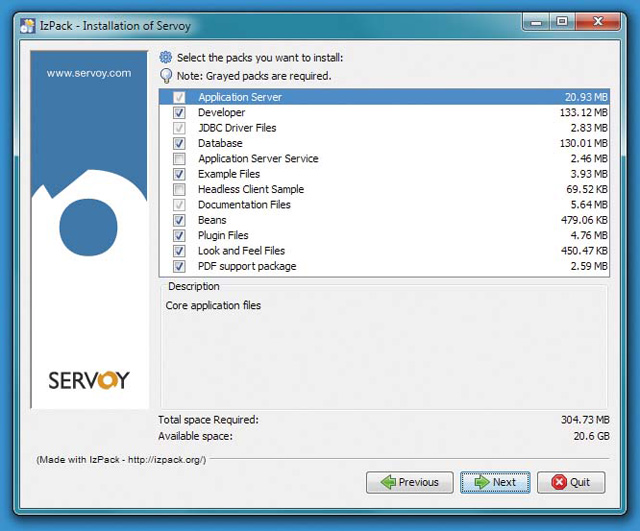The image size is (640, 531).
Task: Uncheck the Look and Feel Files checkbox
Action: [x=179, y=251]
